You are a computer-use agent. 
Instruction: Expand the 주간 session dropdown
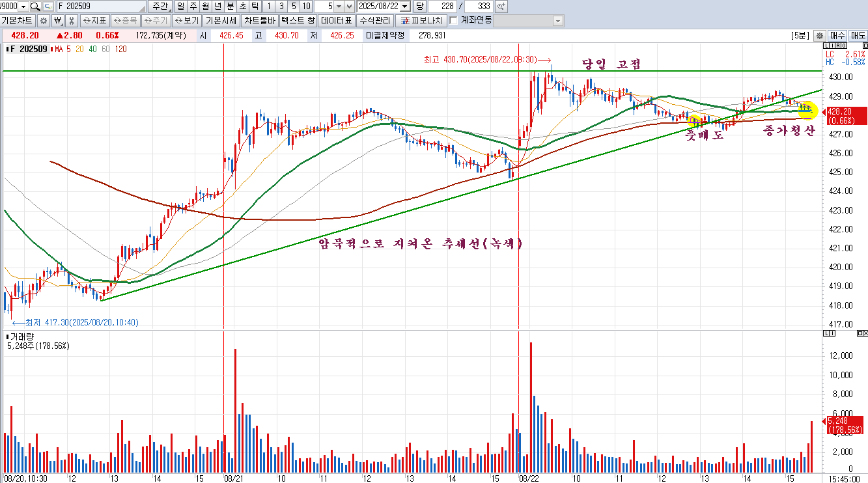160,7
